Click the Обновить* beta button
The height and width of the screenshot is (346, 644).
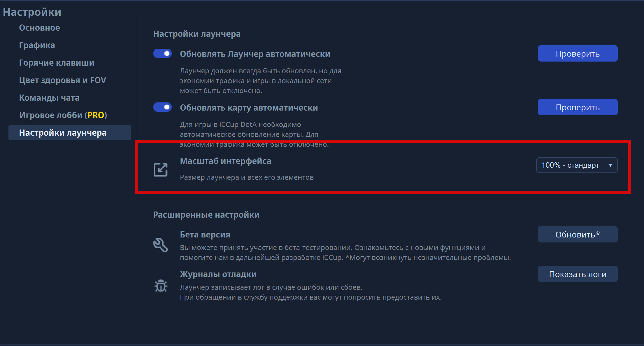point(578,234)
